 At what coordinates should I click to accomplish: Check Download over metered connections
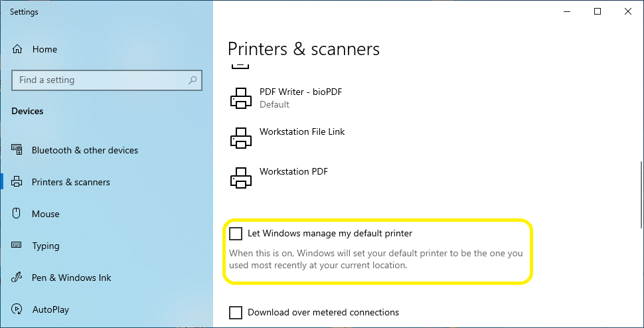tap(236, 313)
